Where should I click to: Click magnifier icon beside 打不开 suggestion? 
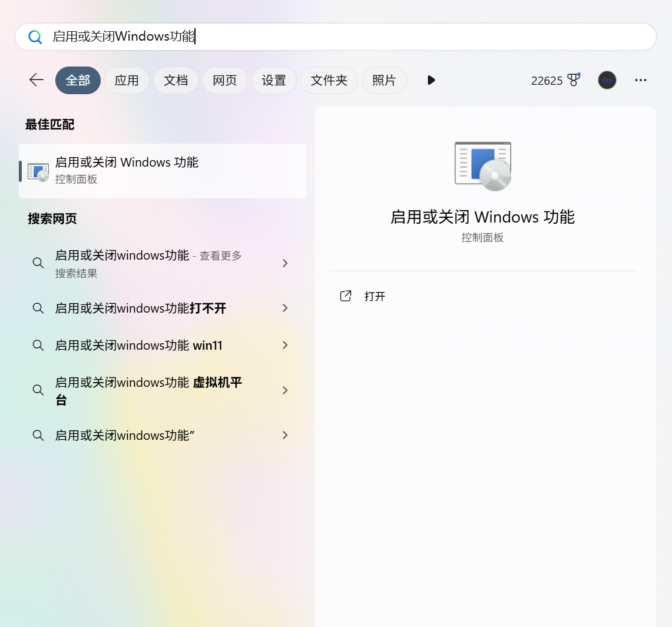(38, 308)
